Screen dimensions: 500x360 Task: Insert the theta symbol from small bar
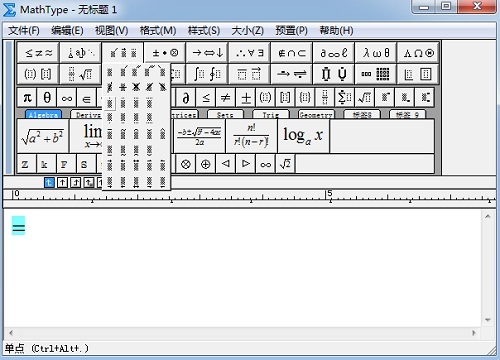click(x=47, y=98)
